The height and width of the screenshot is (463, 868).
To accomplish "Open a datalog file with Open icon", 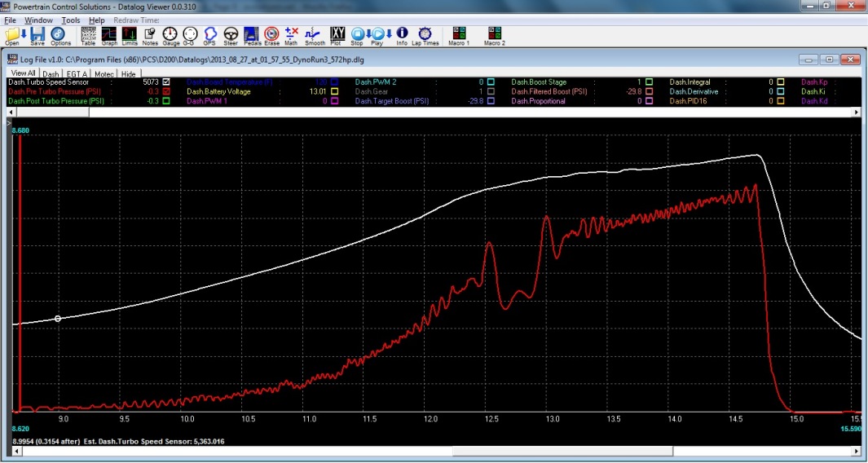I will click(12, 34).
